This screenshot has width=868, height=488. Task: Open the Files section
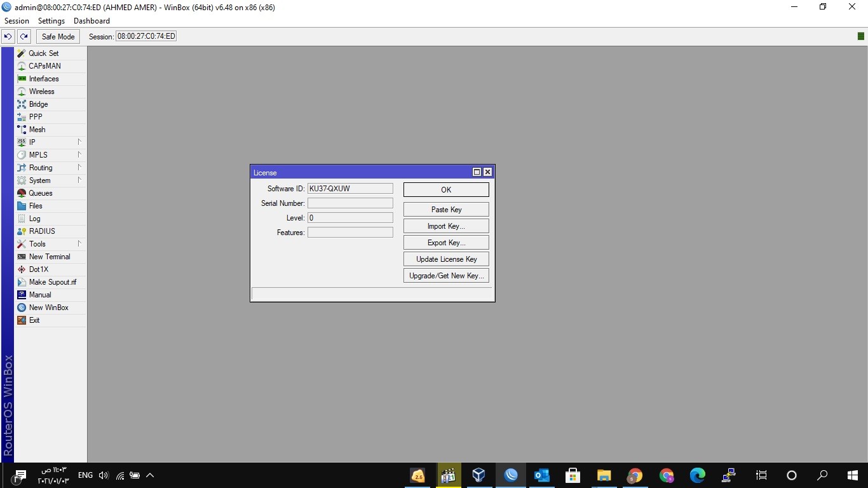click(x=36, y=206)
